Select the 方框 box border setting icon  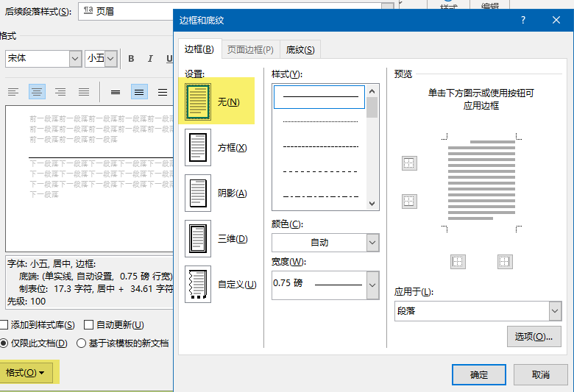pyautogui.click(x=198, y=148)
